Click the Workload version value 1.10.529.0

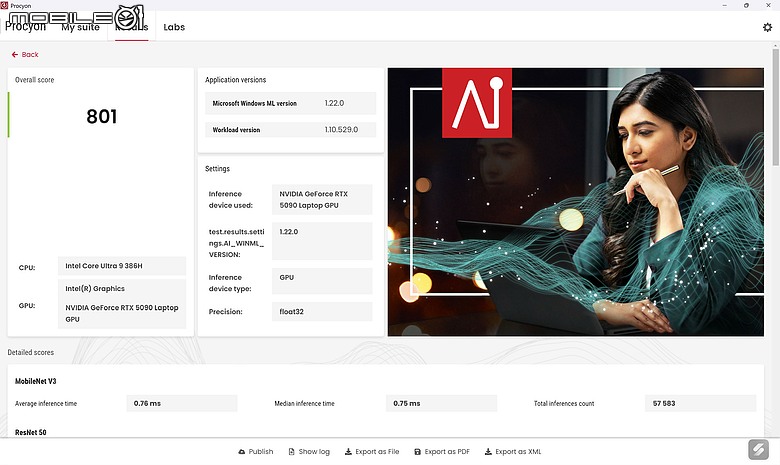point(341,130)
